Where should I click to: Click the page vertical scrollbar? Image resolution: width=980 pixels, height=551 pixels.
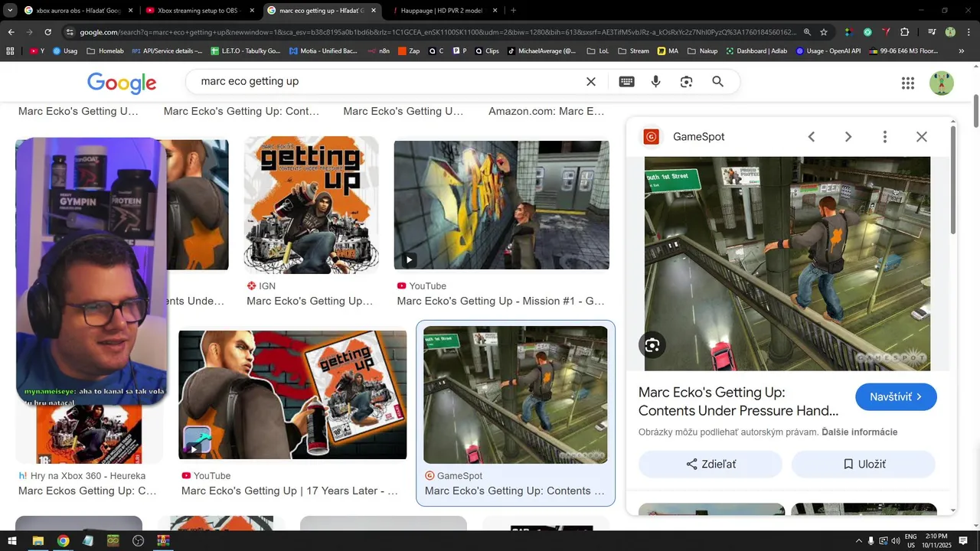coord(975,111)
